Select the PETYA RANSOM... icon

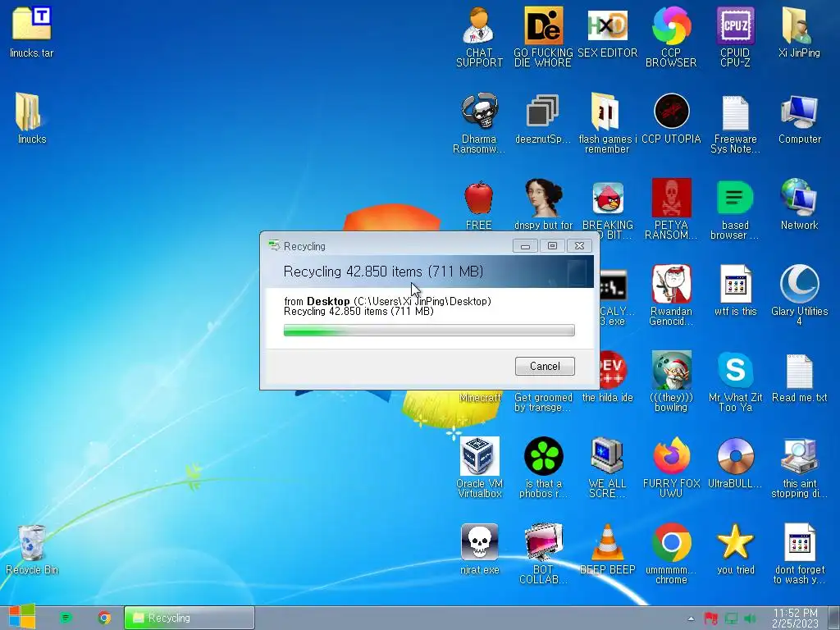(x=671, y=209)
